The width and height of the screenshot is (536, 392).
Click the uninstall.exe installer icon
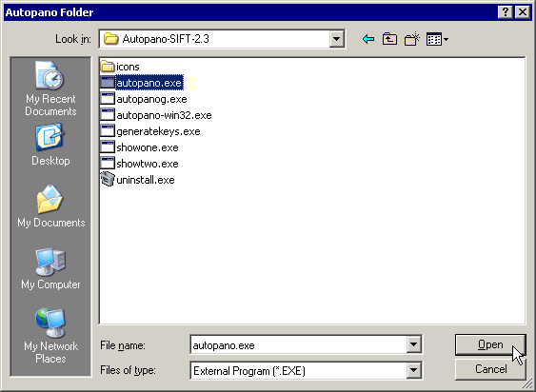tap(107, 180)
